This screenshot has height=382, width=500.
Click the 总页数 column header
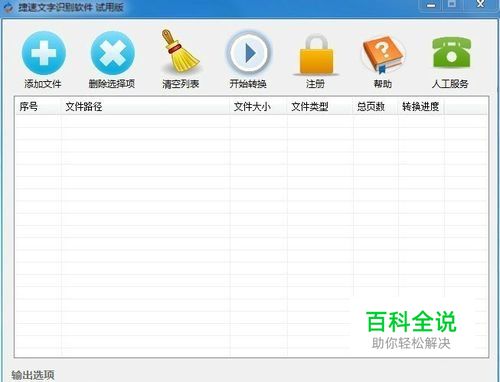pyautogui.click(x=376, y=107)
